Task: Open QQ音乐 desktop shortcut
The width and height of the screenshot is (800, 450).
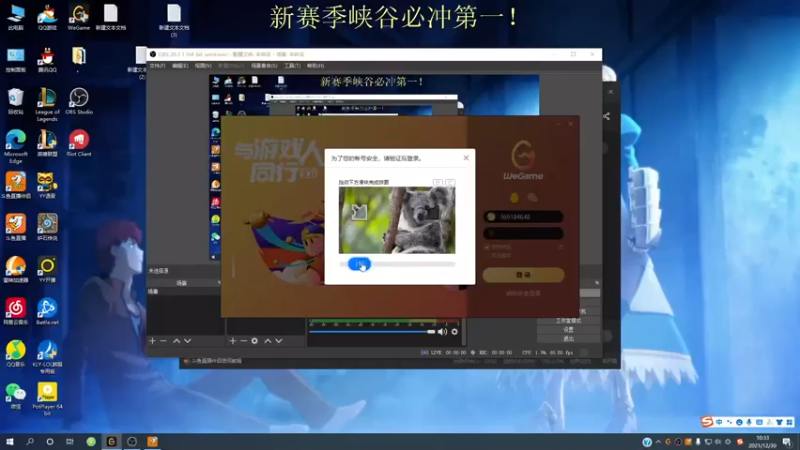Action: coord(16,354)
